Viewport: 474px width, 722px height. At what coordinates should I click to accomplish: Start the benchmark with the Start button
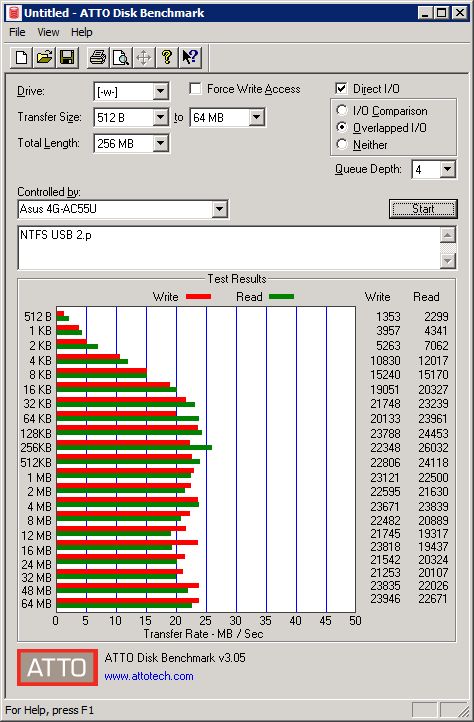[423, 209]
